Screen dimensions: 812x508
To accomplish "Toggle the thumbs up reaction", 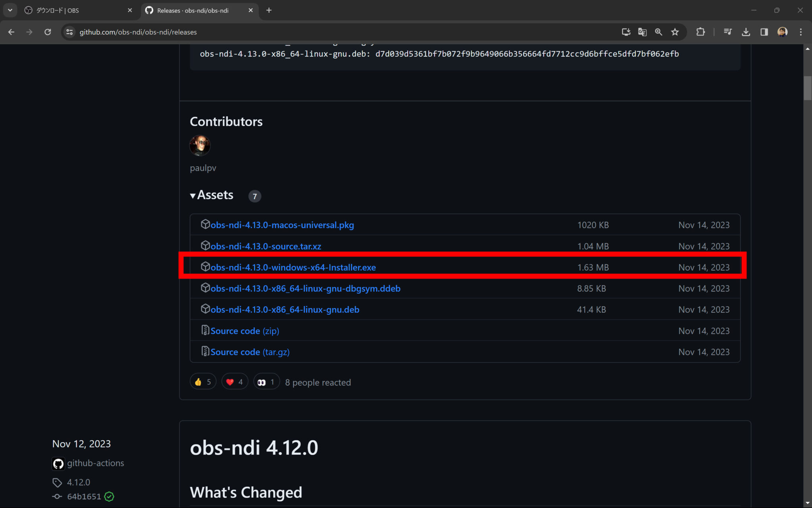I will point(203,381).
